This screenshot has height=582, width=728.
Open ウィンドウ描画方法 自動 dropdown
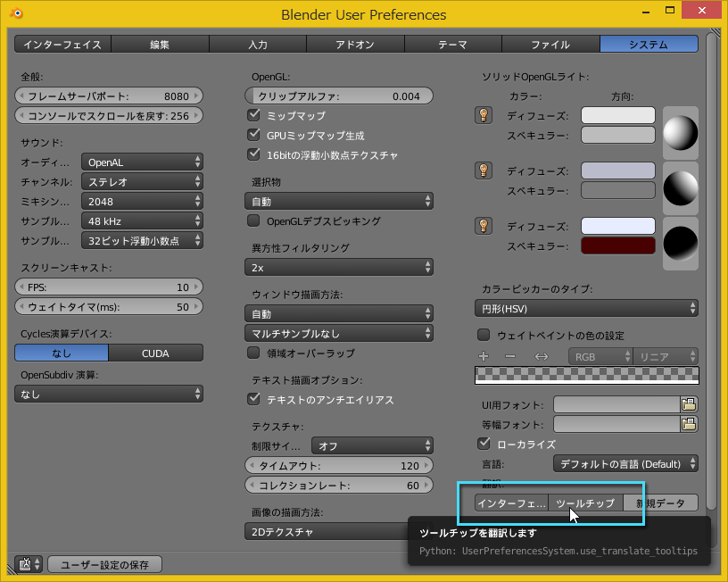pos(339,313)
